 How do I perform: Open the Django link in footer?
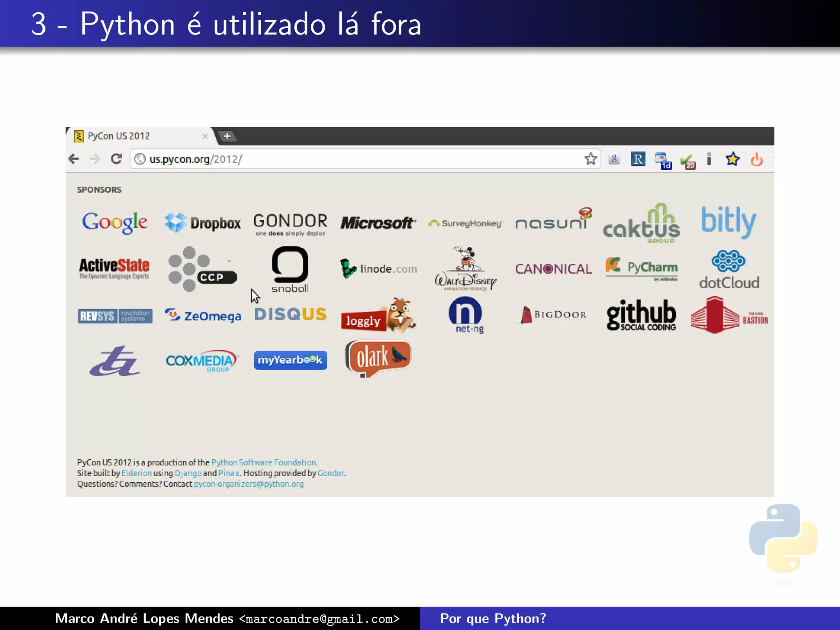click(188, 473)
